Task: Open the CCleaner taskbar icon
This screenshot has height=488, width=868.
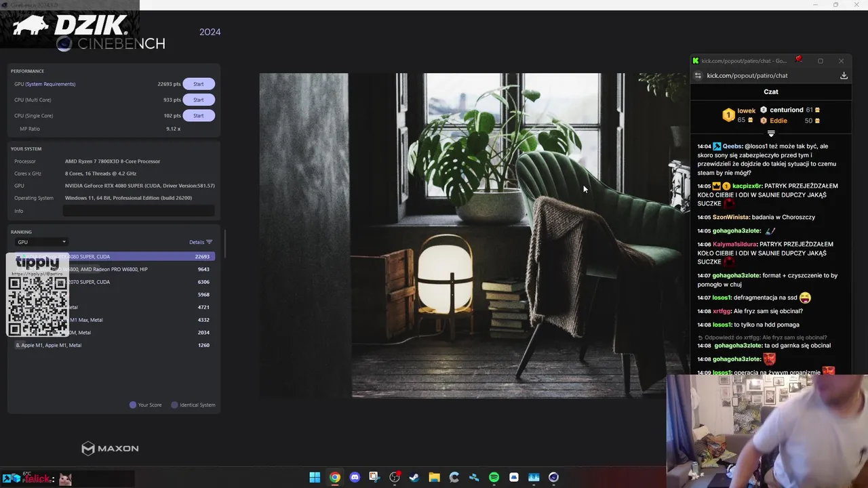Action: tap(454, 477)
